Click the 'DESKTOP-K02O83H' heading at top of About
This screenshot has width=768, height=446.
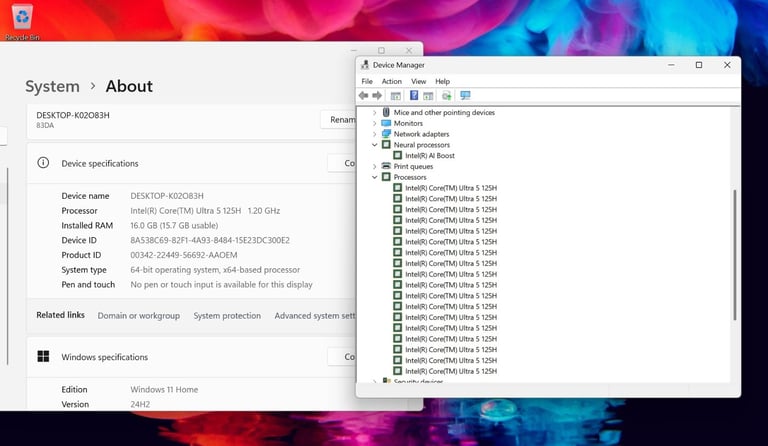pos(72,115)
